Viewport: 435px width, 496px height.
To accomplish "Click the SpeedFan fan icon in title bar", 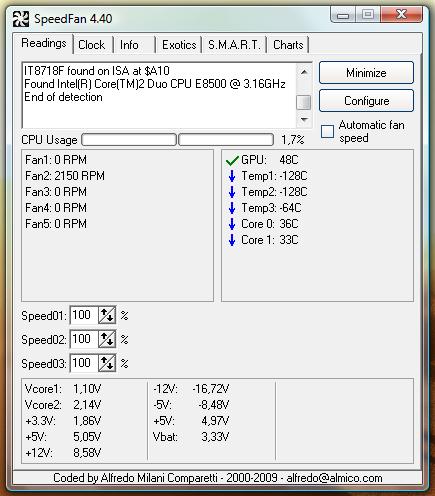I will tap(21, 19).
